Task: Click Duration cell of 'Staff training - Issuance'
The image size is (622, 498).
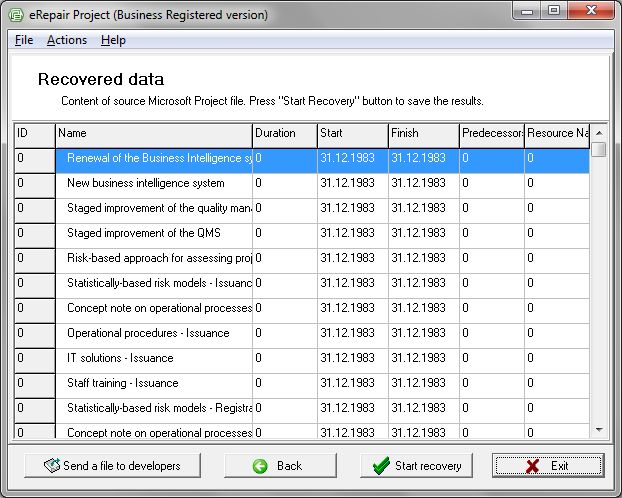Action: point(285,386)
